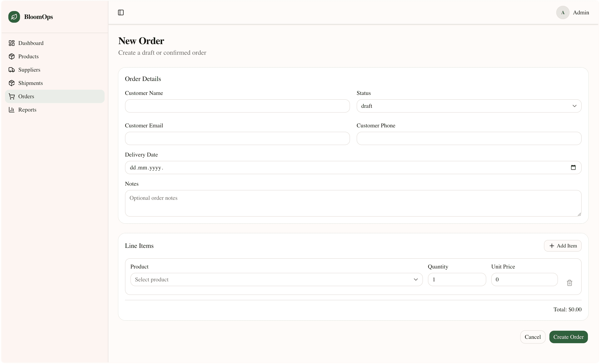The image size is (600, 364).
Task: Select the Suppliers truck icon
Action: [x=12, y=70]
